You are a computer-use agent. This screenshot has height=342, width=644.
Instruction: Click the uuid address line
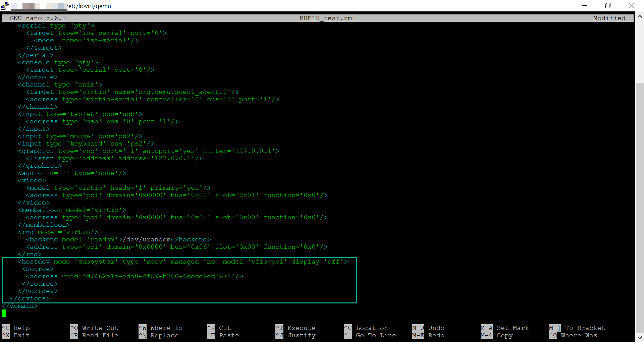(x=135, y=276)
